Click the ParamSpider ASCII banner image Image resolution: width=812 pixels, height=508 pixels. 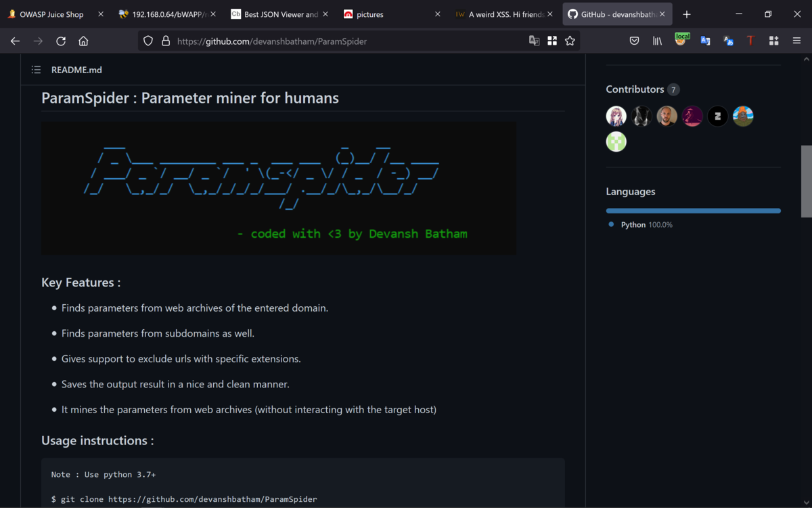(x=279, y=188)
